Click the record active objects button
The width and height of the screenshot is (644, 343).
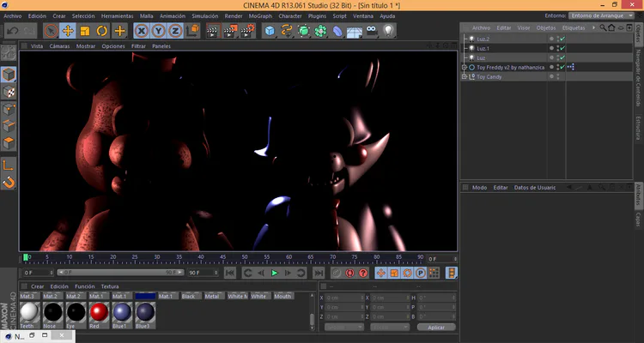(x=337, y=273)
